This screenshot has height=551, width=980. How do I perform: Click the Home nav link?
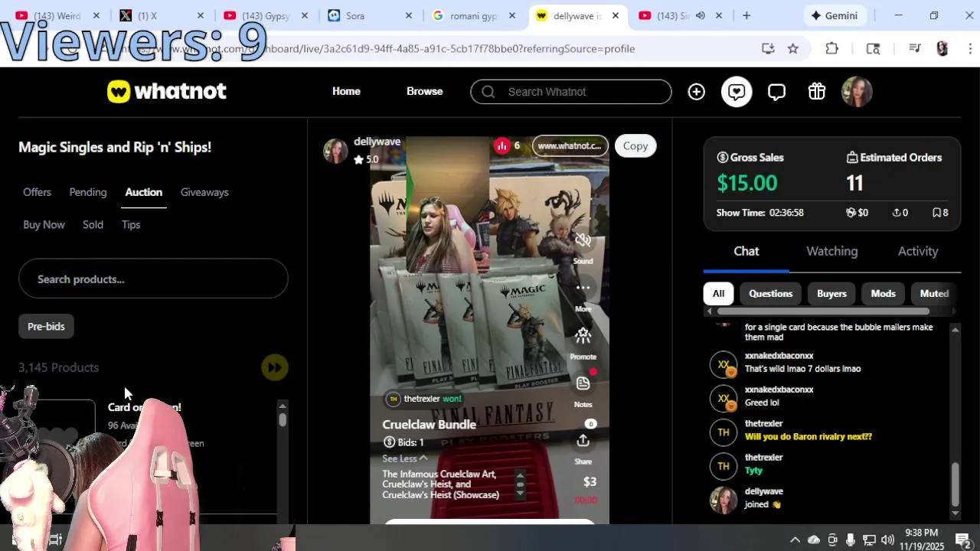tap(346, 91)
